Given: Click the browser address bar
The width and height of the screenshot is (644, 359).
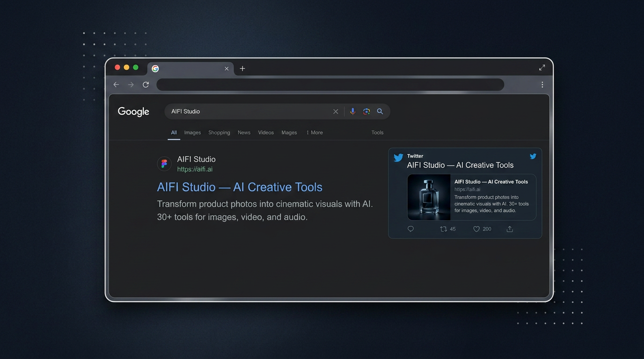Looking at the screenshot, I should point(330,85).
